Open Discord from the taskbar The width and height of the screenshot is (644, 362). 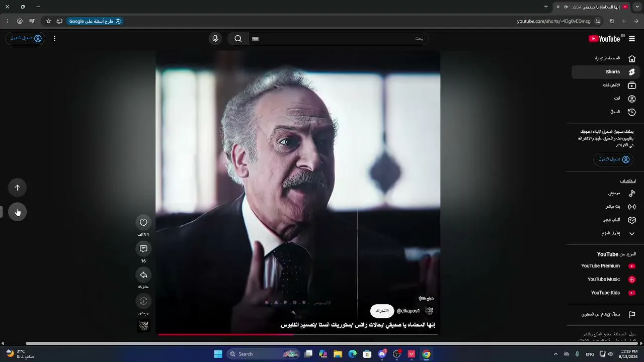tap(382, 354)
